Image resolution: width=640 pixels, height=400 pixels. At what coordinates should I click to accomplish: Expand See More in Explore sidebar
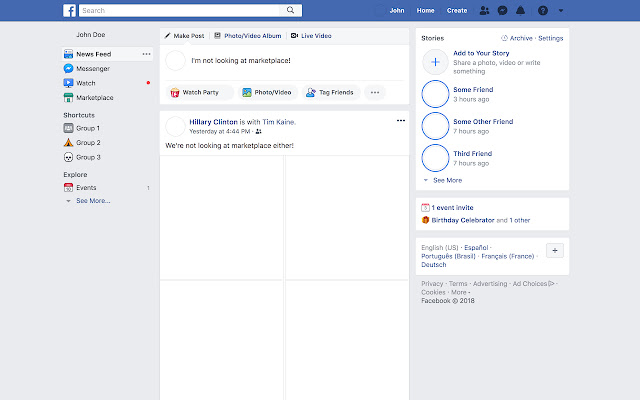93,201
